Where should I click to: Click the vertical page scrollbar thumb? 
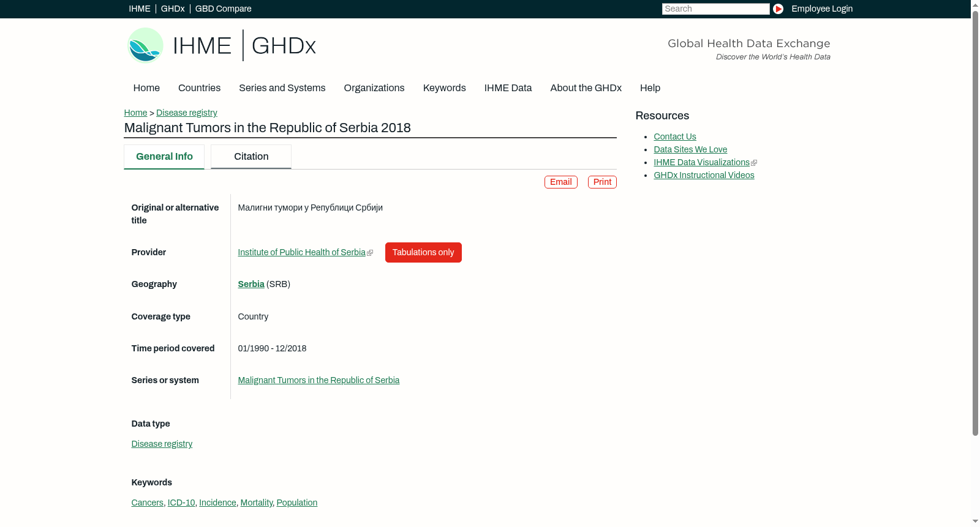point(975,223)
